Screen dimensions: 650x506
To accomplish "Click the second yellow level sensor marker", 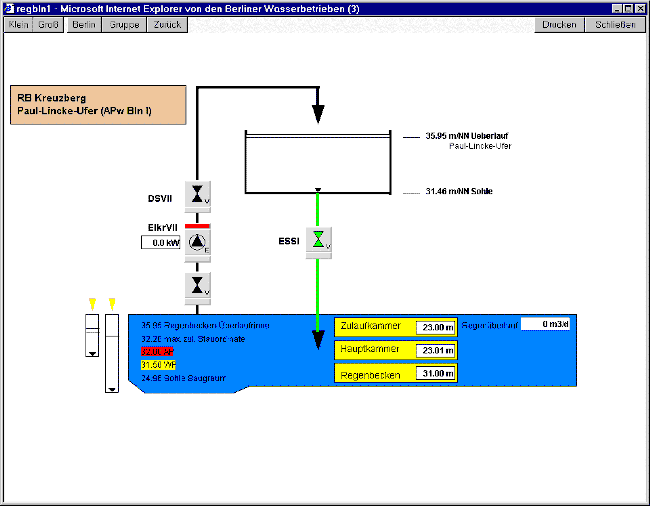I will point(112,304).
